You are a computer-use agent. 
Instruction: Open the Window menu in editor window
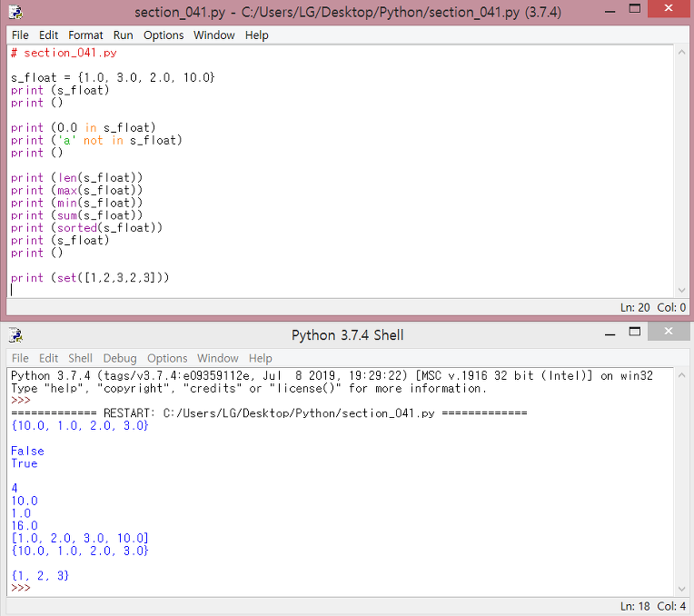pyautogui.click(x=213, y=35)
